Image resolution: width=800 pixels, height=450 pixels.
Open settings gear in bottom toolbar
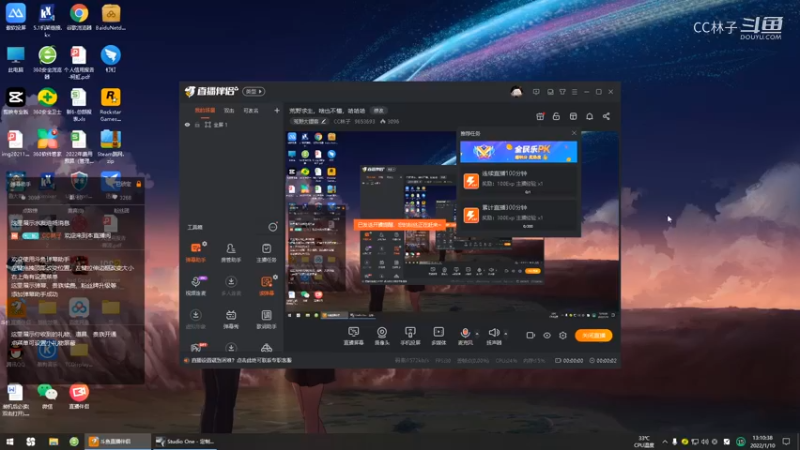click(x=563, y=335)
